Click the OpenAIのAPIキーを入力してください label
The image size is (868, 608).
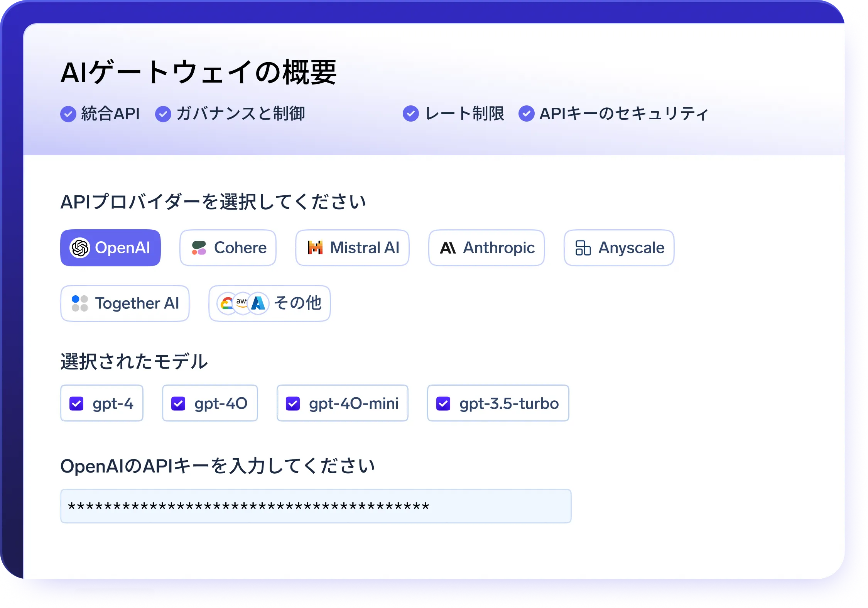point(218,466)
